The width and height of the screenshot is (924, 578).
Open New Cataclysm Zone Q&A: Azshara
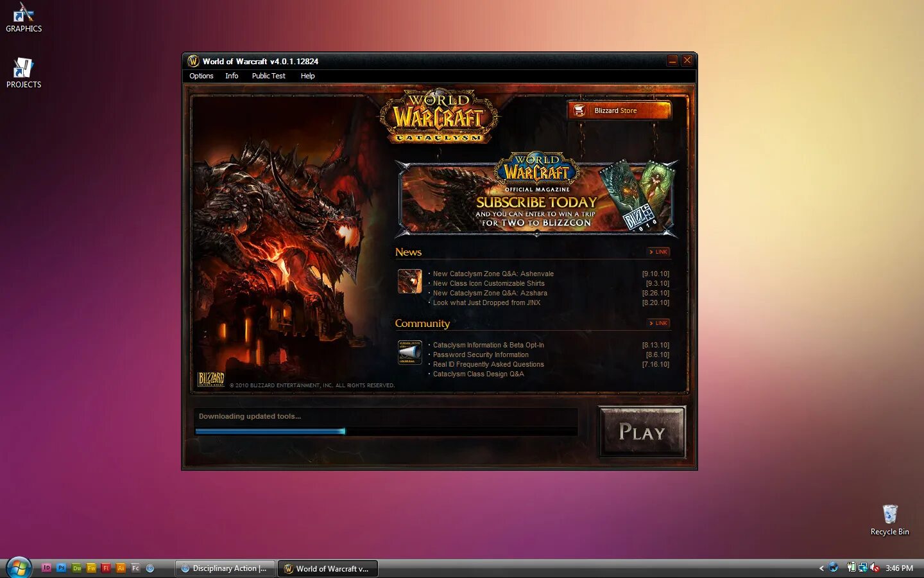(x=490, y=293)
